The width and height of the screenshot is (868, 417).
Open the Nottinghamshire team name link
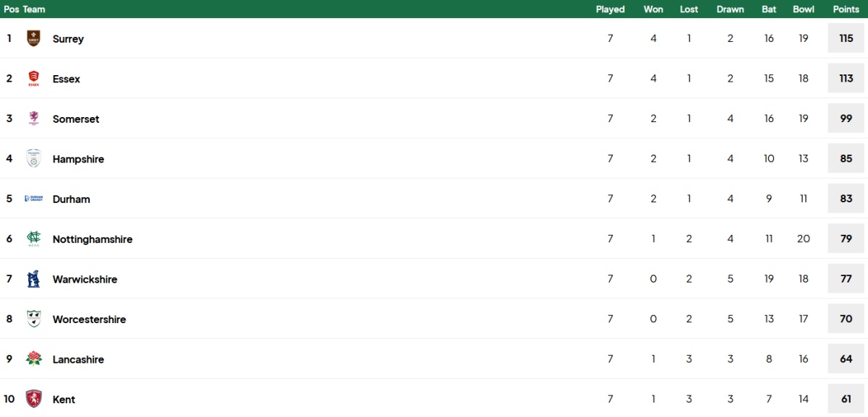[x=93, y=239]
